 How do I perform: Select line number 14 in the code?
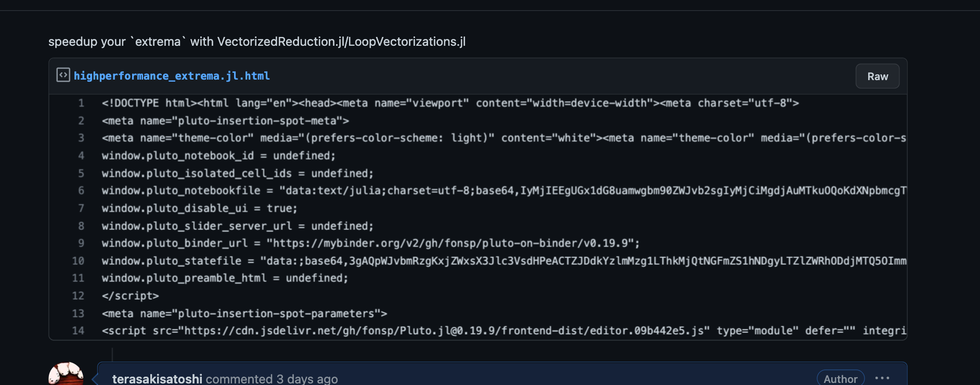pos(78,330)
